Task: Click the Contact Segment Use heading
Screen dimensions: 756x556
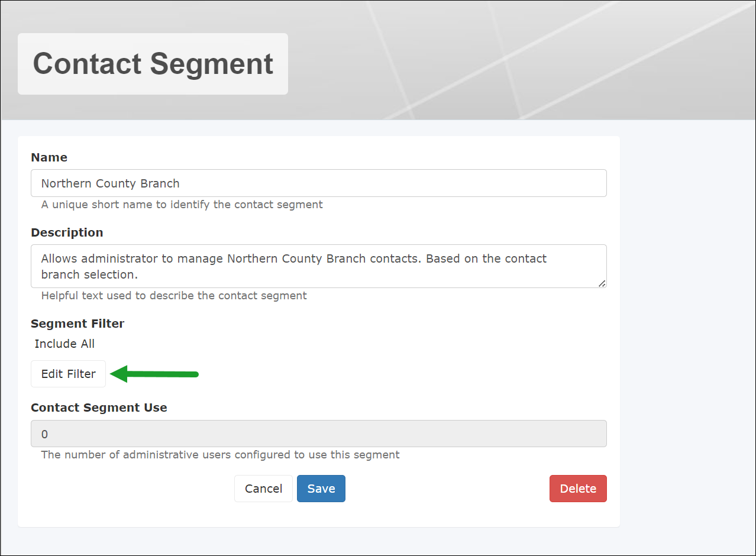Action: (x=99, y=408)
